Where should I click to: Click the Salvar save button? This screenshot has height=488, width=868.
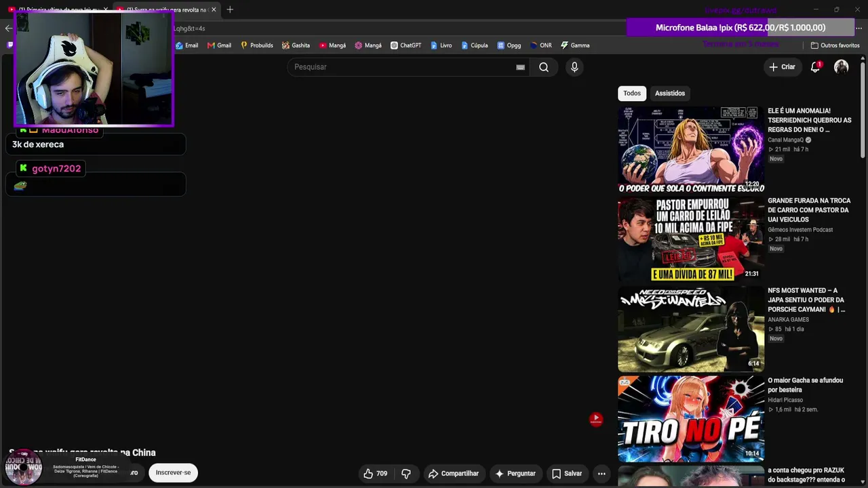coord(567,474)
